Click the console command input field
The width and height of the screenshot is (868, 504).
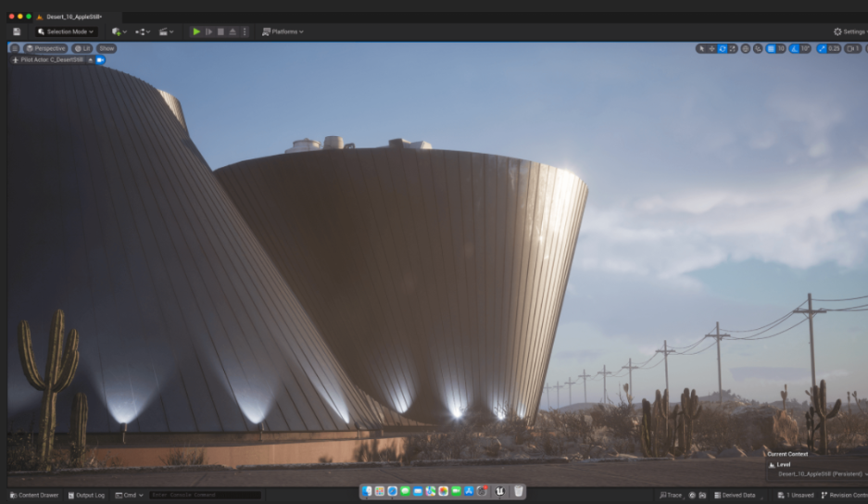tap(204, 495)
